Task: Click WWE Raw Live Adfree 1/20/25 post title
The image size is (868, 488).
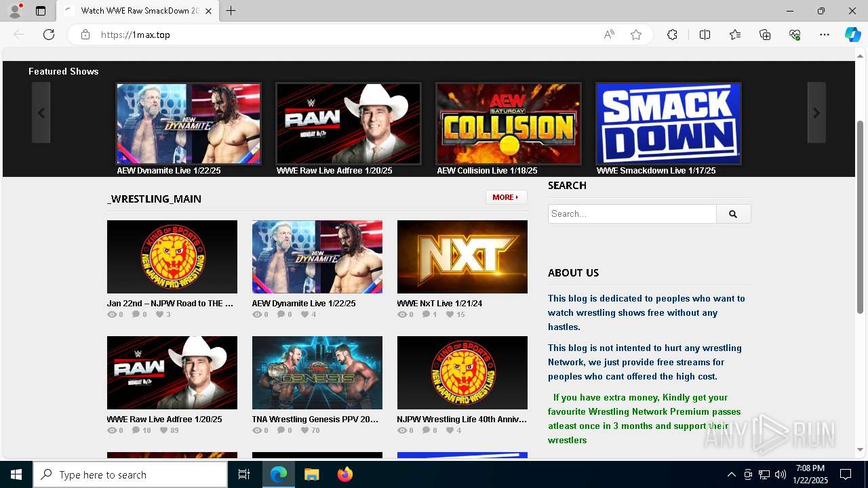Action: [x=164, y=420]
